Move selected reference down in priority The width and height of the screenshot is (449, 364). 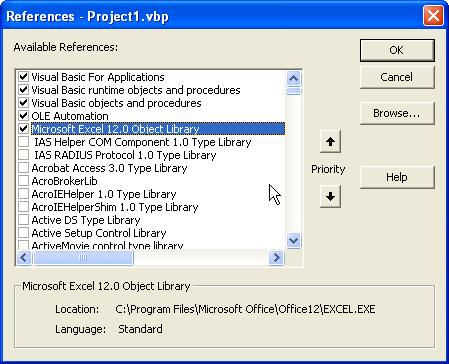(330, 197)
